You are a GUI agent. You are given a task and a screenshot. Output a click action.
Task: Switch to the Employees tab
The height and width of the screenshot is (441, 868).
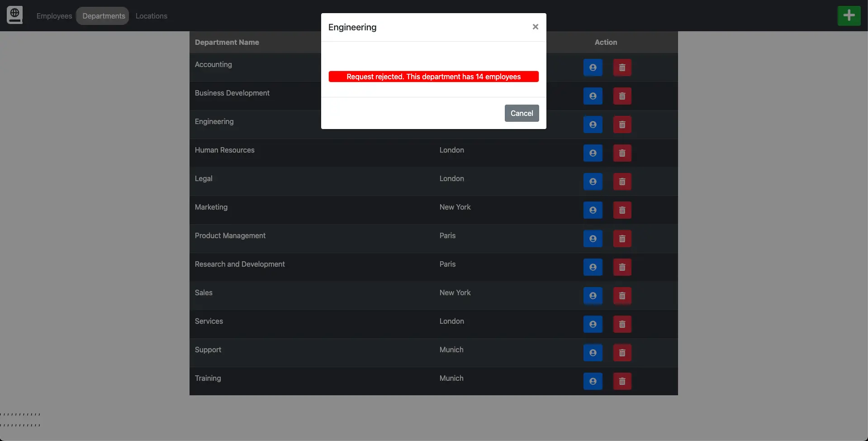click(x=54, y=16)
